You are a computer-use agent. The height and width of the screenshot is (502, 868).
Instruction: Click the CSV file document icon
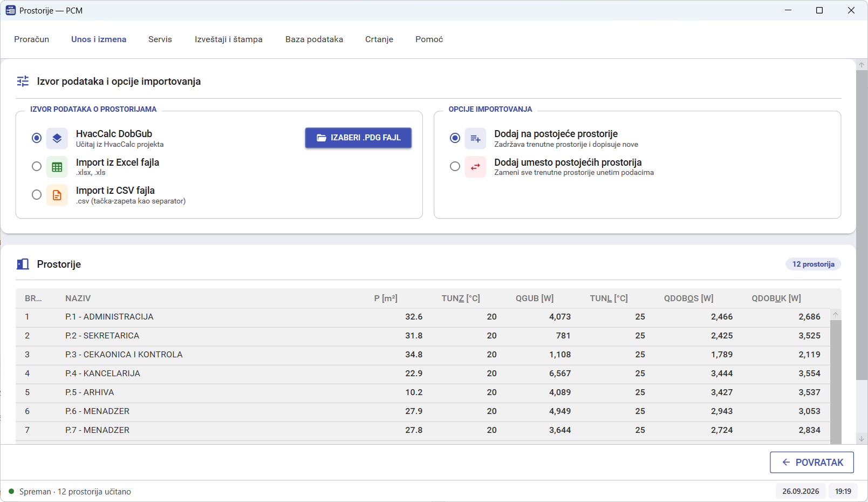tap(57, 195)
